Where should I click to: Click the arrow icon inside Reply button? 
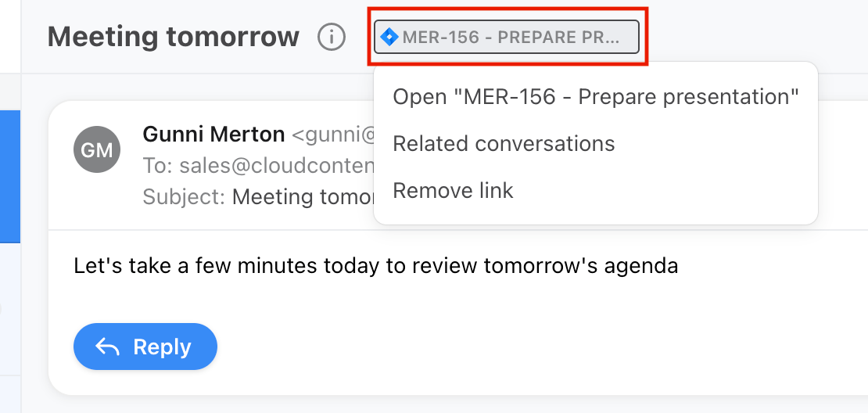point(107,347)
